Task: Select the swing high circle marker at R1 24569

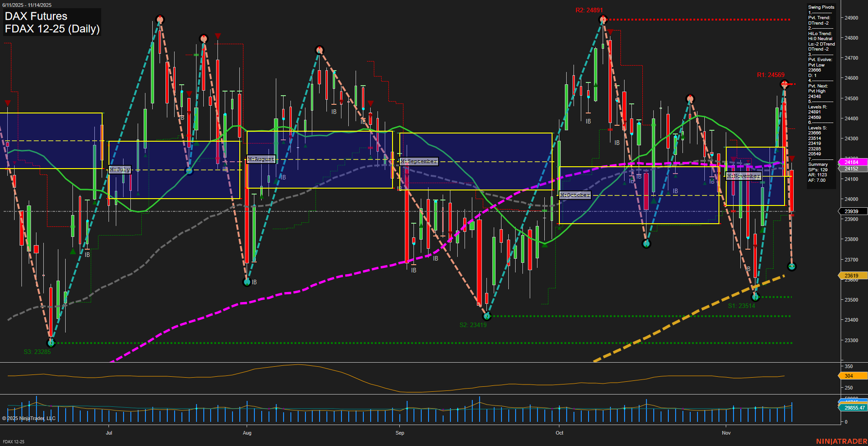Action: (784, 84)
